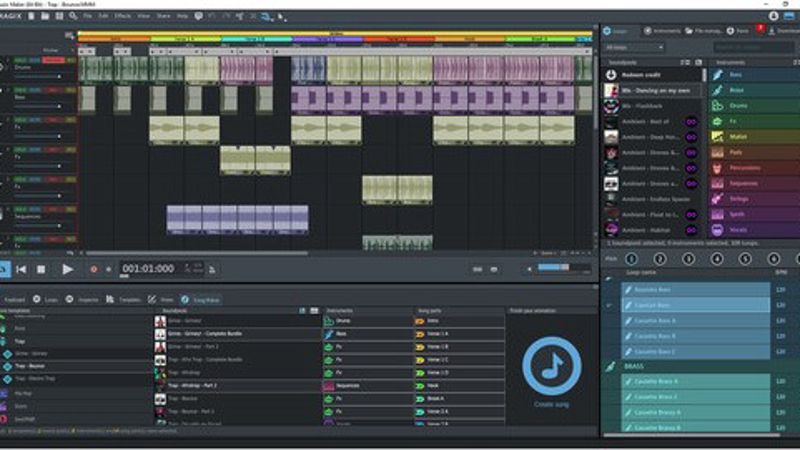Image resolution: width=800 pixels, height=450 pixels.
Task: Start recording with the red record button
Action: [93, 269]
